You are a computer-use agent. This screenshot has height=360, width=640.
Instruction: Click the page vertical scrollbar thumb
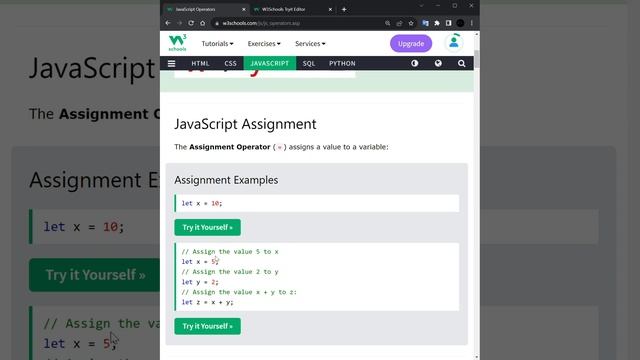coord(477,59)
